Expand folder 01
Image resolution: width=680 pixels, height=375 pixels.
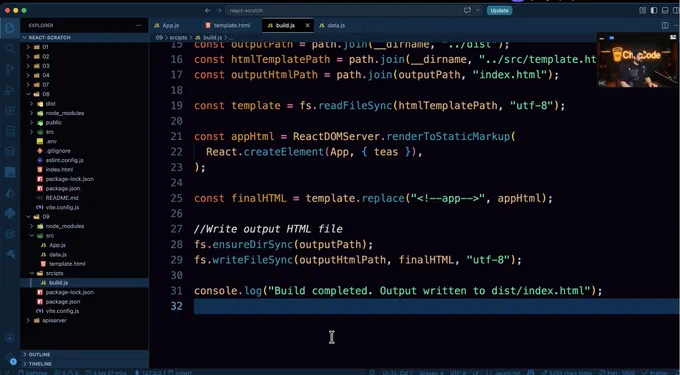click(x=85, y=47)
